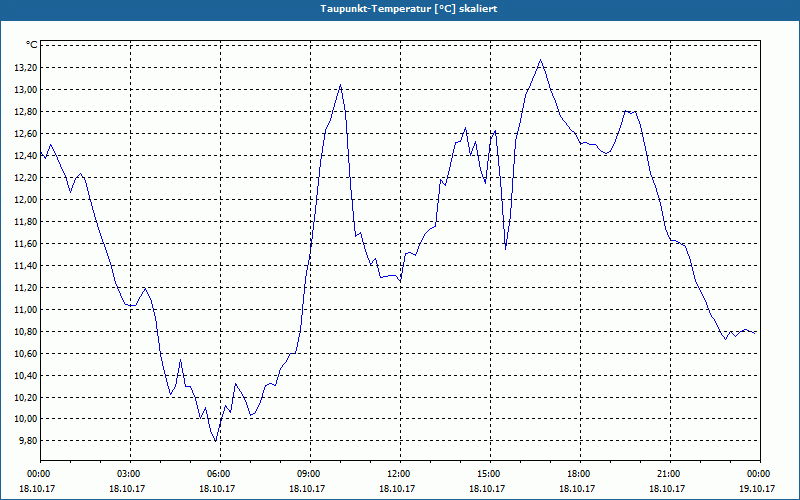Screen dimensions: 800x500
Task: Click the 12,40 y-axis label
Action: click(x=28, y=156)
